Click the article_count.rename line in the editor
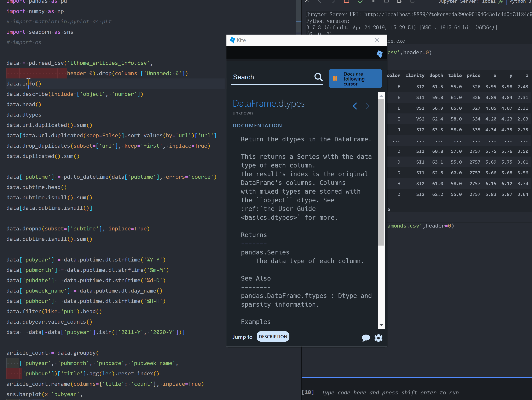This screenshot has width=532, height=400. click(105, 384)
